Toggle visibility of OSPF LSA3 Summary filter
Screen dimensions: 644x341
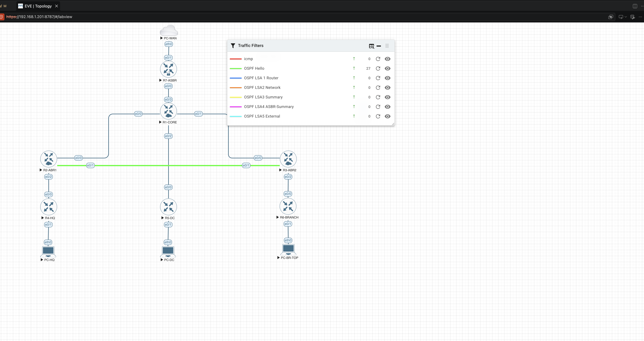pos(387,97)
